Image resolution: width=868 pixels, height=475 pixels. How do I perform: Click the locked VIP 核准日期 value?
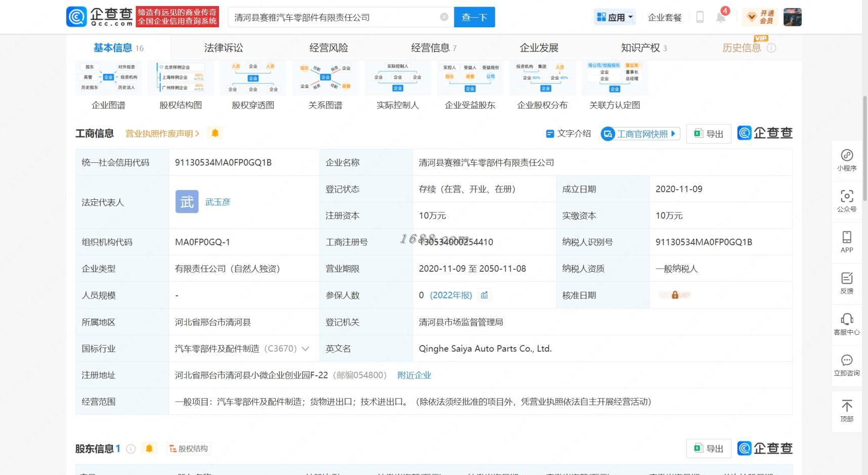click(x=675, y=295)
